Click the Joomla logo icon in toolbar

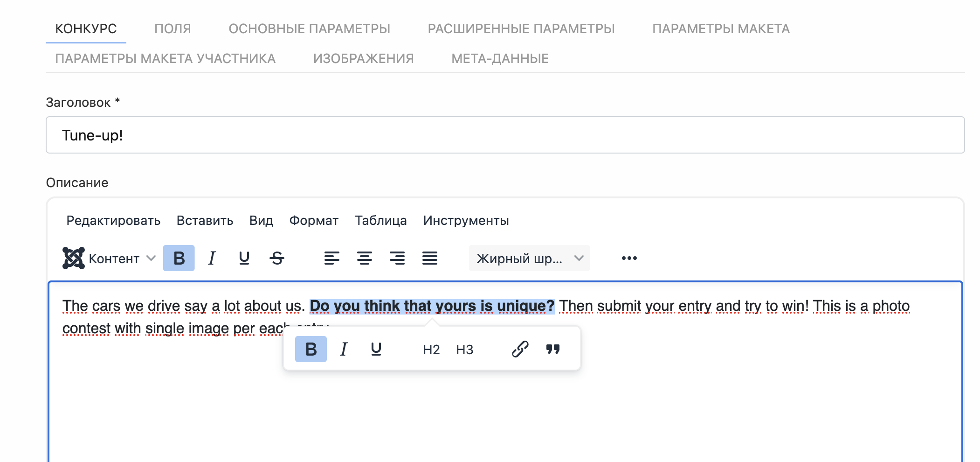click(74, 258)
